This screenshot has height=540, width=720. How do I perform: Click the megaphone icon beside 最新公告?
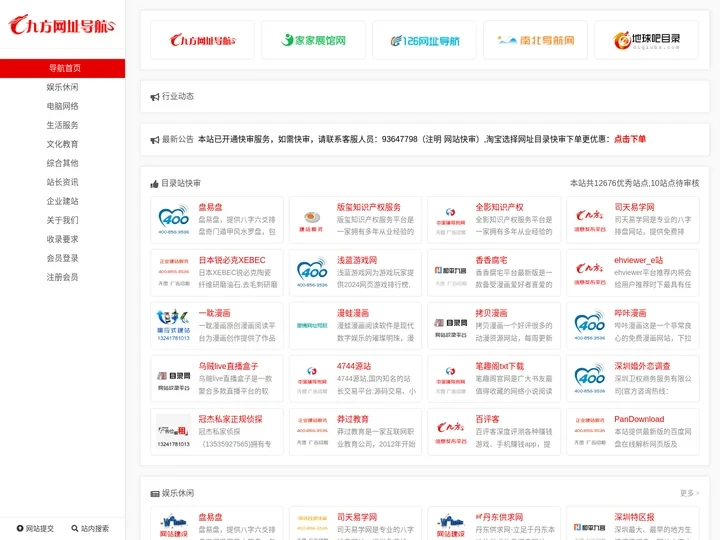(155, 140)
